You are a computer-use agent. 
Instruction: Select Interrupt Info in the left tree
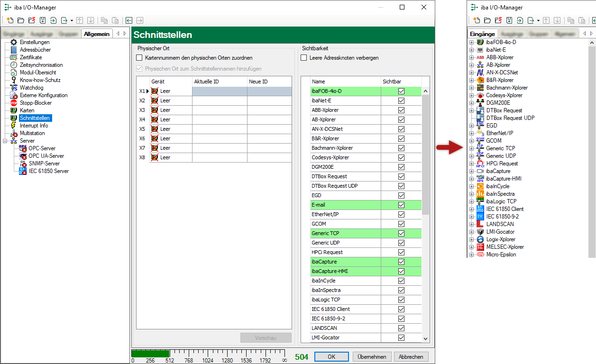tap(34, 126)
